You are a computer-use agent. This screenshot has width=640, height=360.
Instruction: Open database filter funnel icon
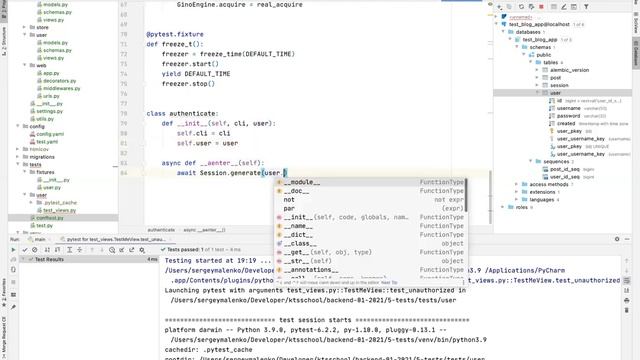pos(586,7)
